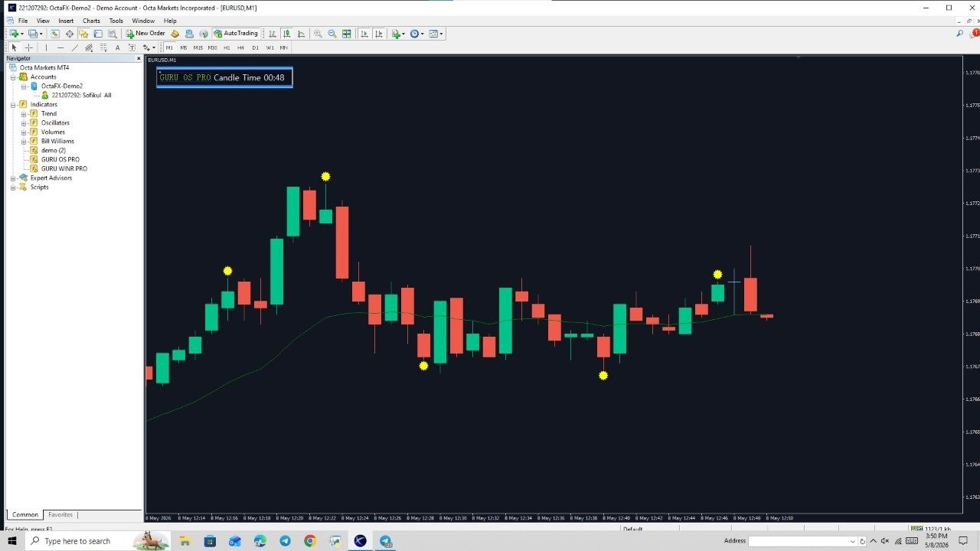Switch to M30 timeframe
The height and width of the screenshot is (551, 980).
coord(212,47)
